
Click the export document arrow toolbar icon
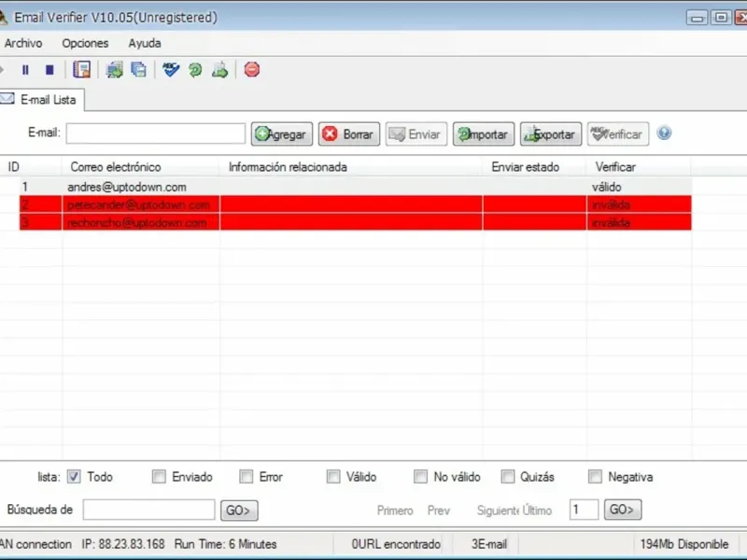point(219,69)
